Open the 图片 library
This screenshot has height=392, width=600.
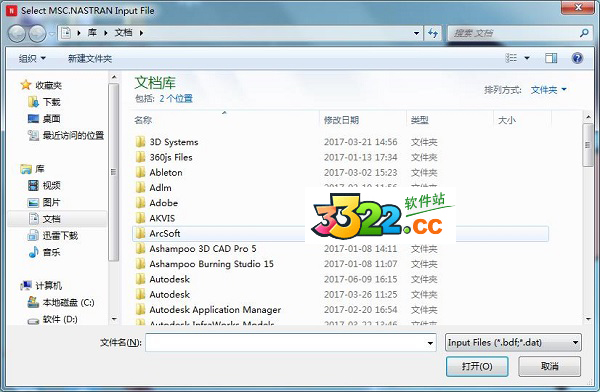[44, 202]
